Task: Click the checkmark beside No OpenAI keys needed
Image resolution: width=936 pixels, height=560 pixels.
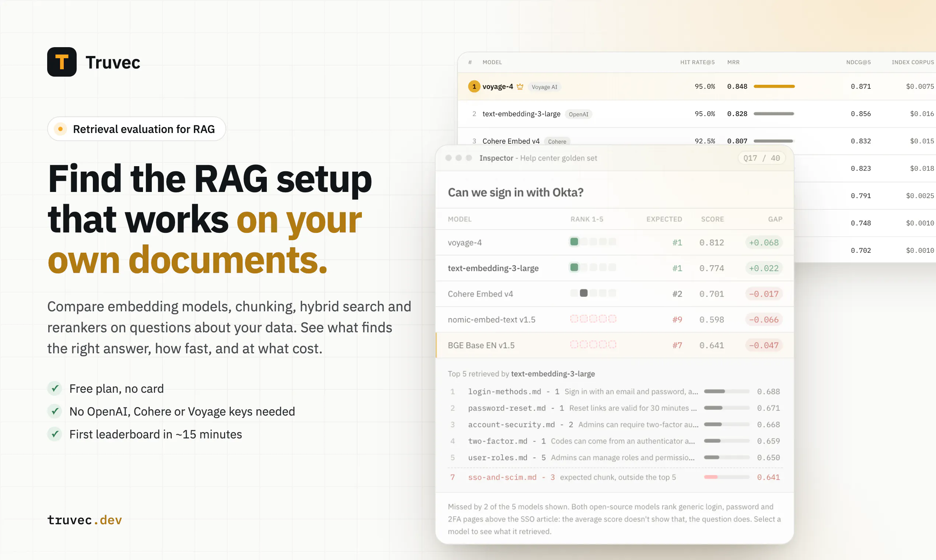Action: [x=55, y=411]
